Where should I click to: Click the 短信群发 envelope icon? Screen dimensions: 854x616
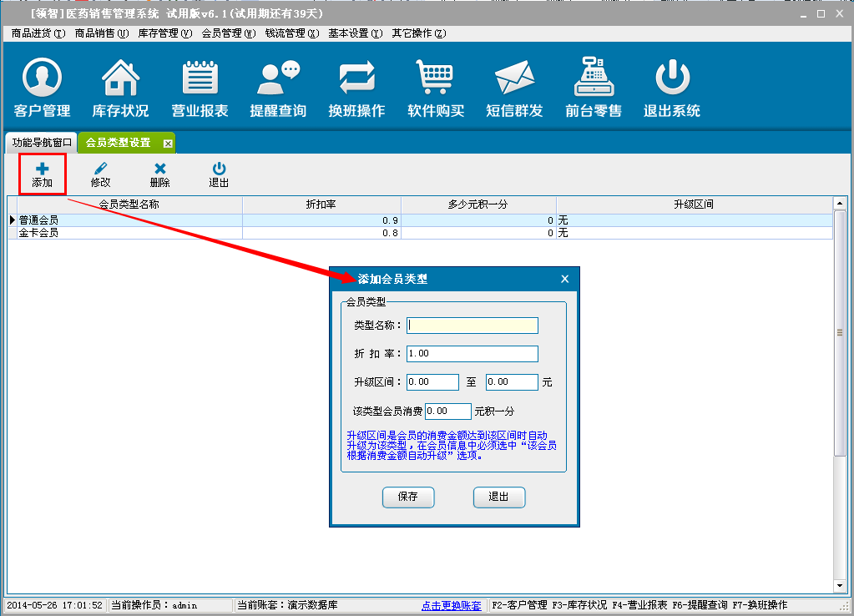(x=514, y=88)
